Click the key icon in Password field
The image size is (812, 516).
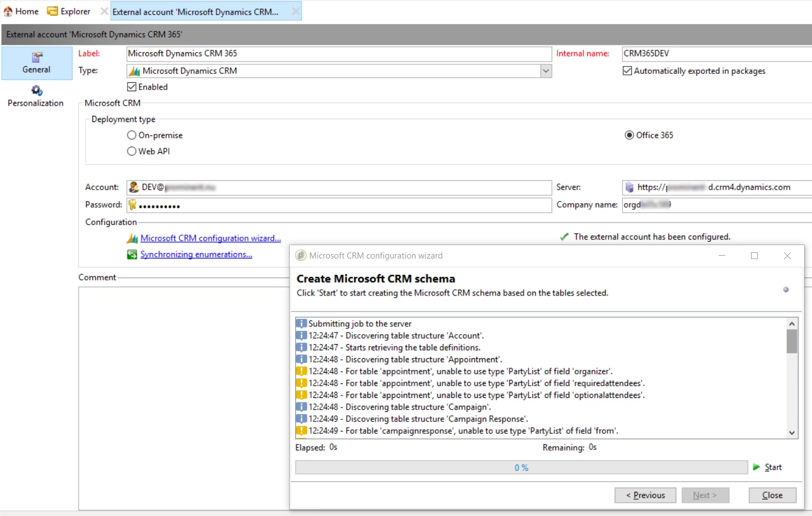133,205
